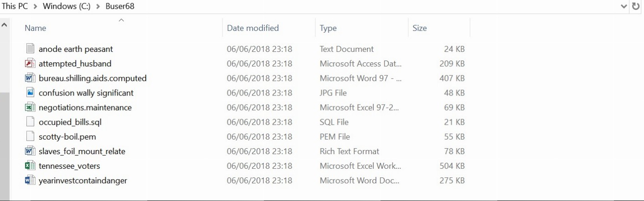This screenshot has width=644, height=201.
Task: Click the blank file icon for occupied_bills.sql
Action: (30, 122)
